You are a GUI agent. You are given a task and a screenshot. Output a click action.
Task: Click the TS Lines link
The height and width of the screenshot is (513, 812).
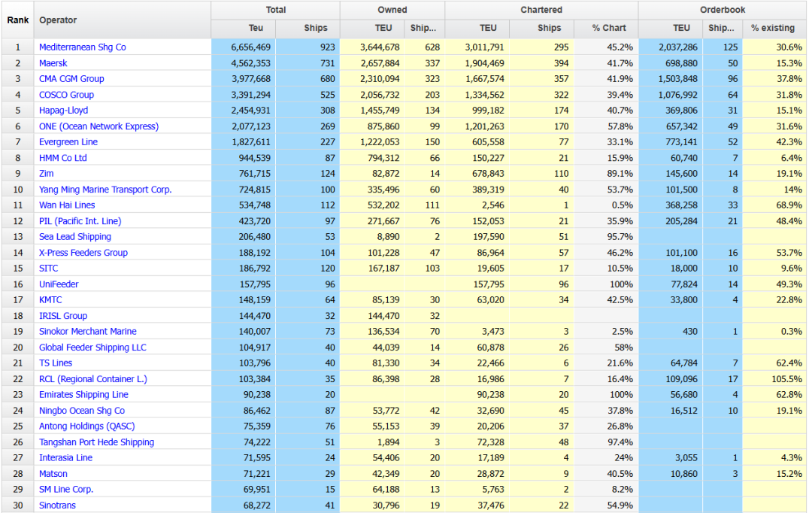click(56, 363)
